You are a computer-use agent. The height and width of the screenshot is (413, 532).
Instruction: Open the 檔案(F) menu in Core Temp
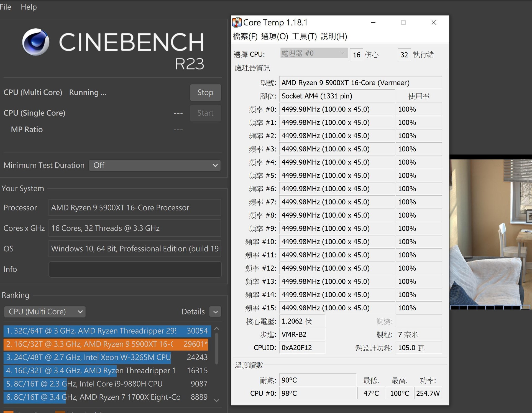(x=245, y=36)
